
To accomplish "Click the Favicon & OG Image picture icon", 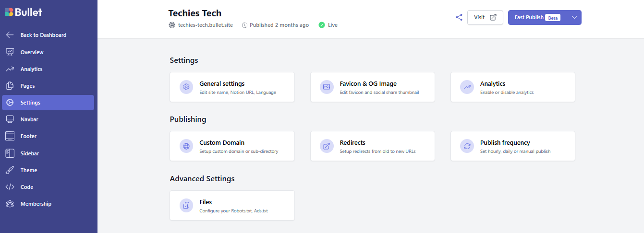I will (327, 87).
